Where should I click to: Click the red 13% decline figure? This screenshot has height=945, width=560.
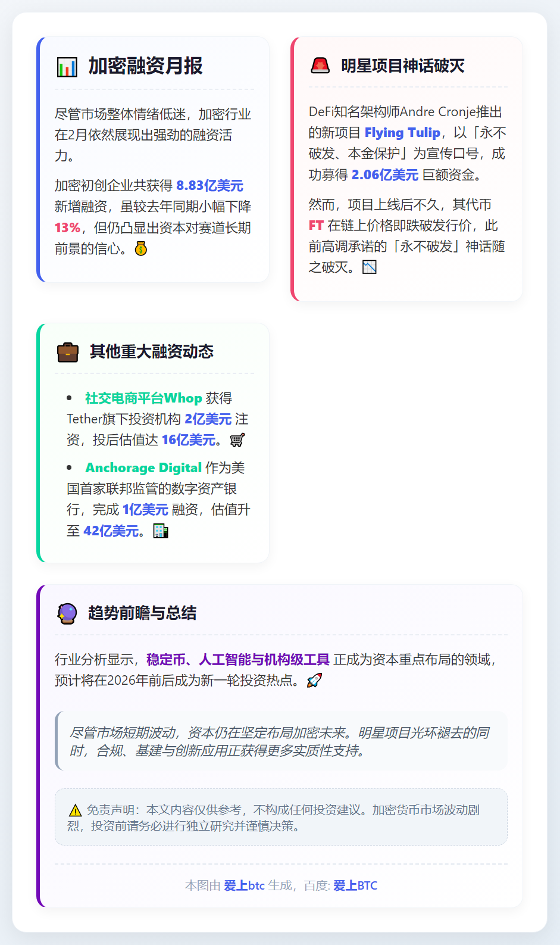(67, 228)
